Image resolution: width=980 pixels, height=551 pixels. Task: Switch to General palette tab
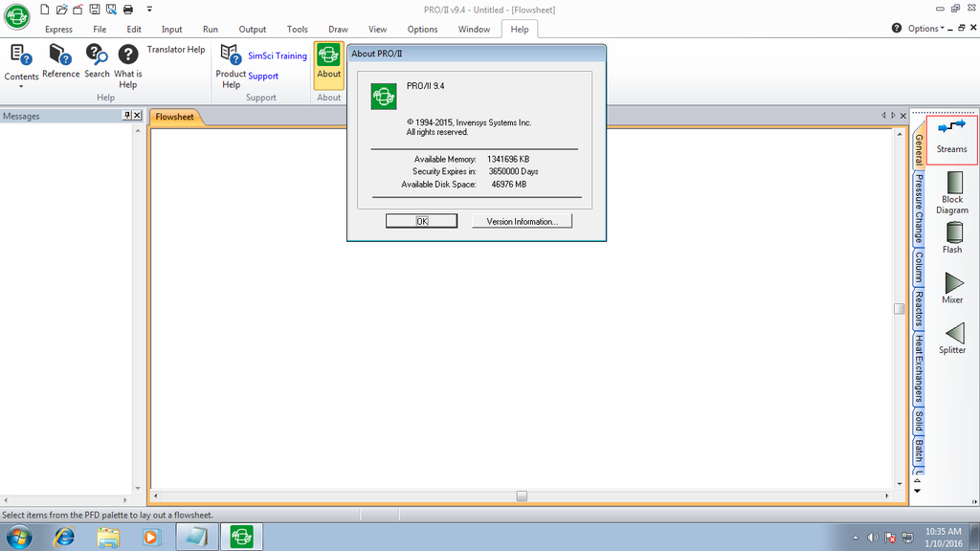click(919, 149)
